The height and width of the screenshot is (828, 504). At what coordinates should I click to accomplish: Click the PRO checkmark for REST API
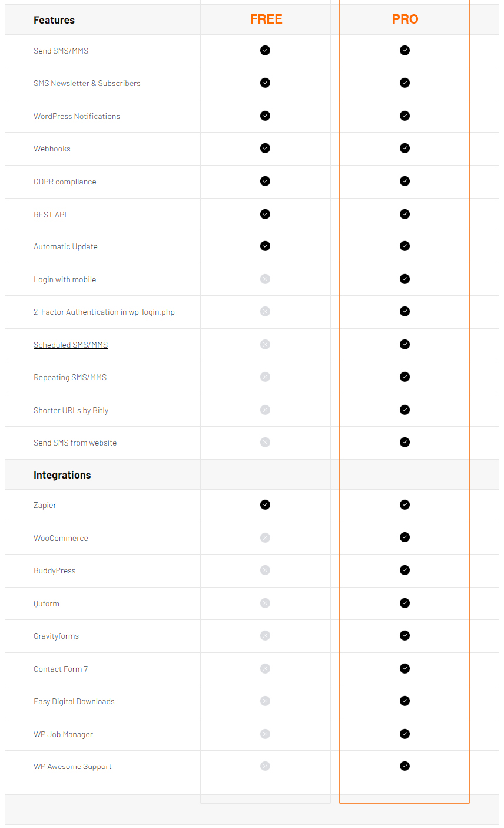coord(404,214)
